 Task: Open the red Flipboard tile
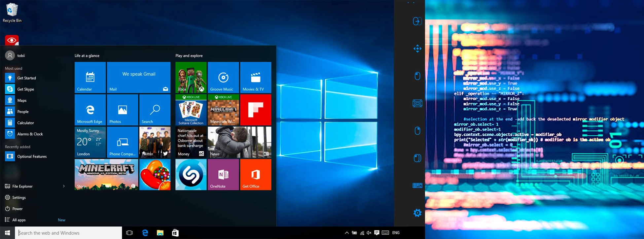click(x=256, y=110)
